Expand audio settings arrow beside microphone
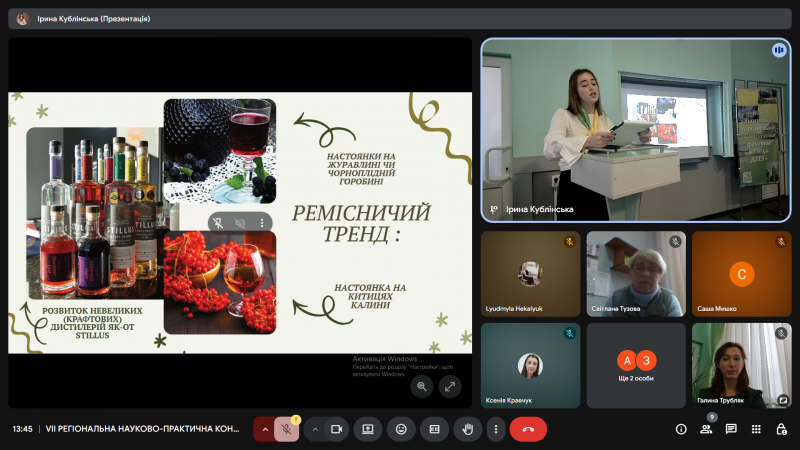 coord(265,429)
